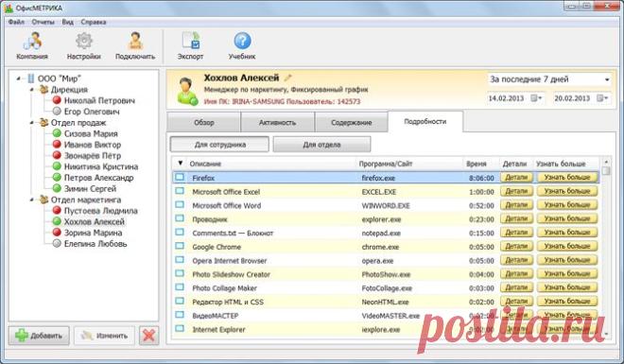Switch to the Активность tab

[x=277, y=123]
